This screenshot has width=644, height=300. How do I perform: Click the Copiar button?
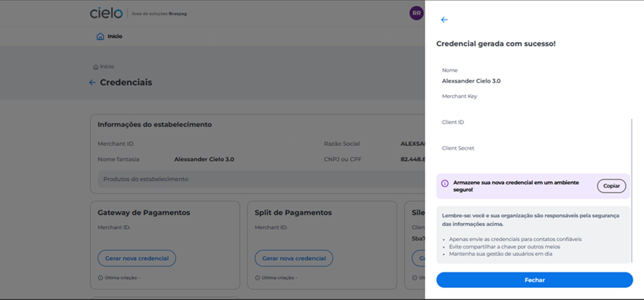[611, 186]
